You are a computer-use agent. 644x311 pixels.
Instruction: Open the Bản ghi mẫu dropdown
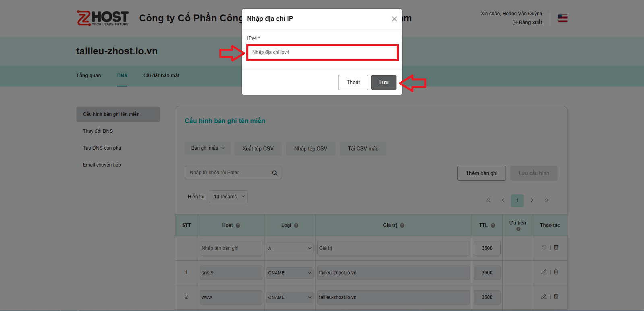coord(208,148)
